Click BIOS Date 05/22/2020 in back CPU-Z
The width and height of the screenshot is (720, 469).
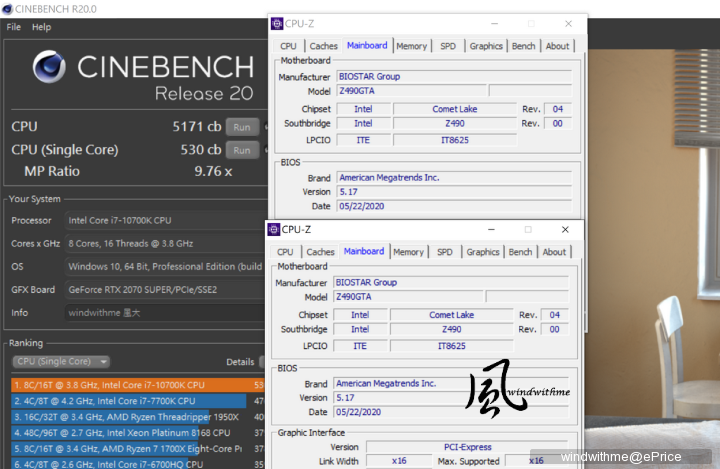454,206
